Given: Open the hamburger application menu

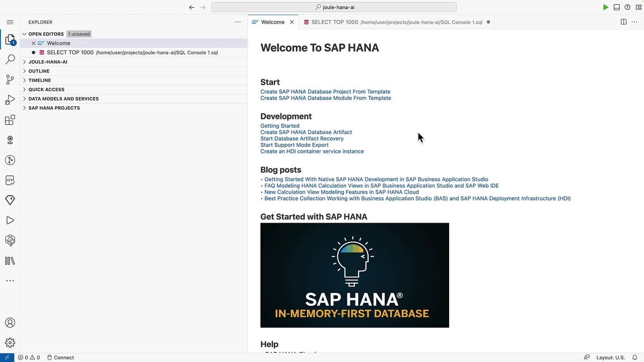Looking at the screenshot, I should click(10, 22).
